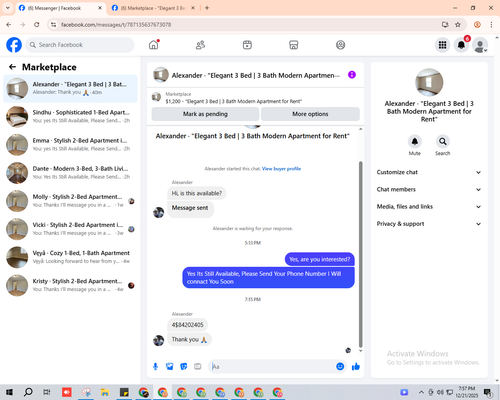Open the Alexander Elegant 3 Bed conversation
The width and height of the screenshot is (500, 400).
[x=70, y=89]
